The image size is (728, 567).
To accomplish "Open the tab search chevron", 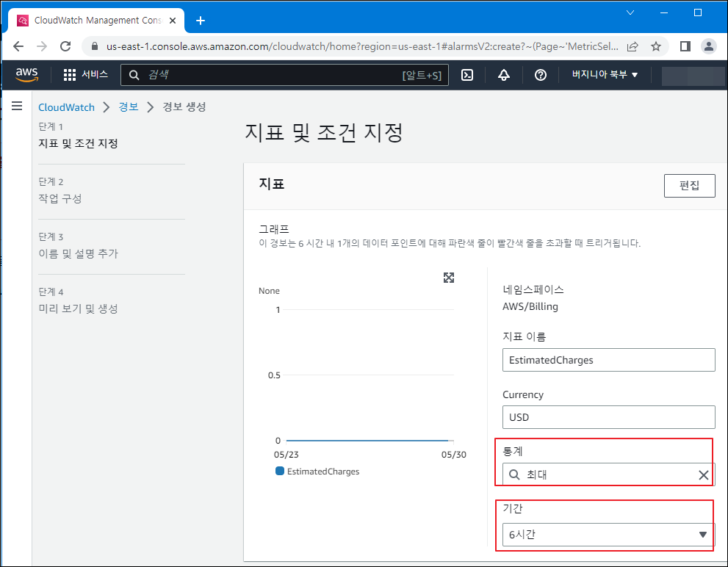I will (x=630, y=12).
